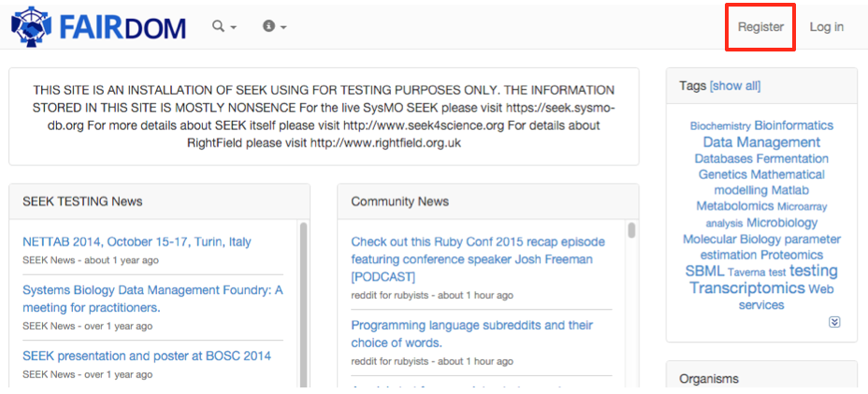Image resolution: width=868 pixels, height=394 pixels.
Task: Open the Ruby Conf 2015 recap podcast link
Action: tap(477, 259)
